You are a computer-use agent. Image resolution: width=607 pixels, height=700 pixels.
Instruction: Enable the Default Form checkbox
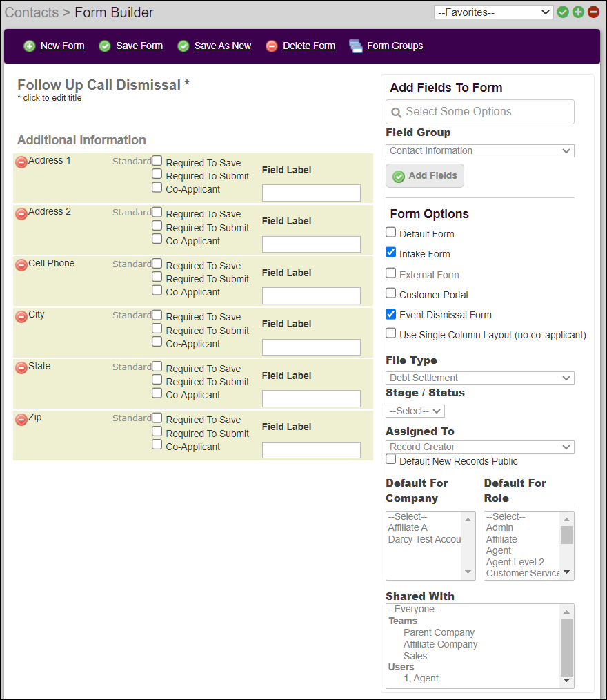click(x=390, y=234)
